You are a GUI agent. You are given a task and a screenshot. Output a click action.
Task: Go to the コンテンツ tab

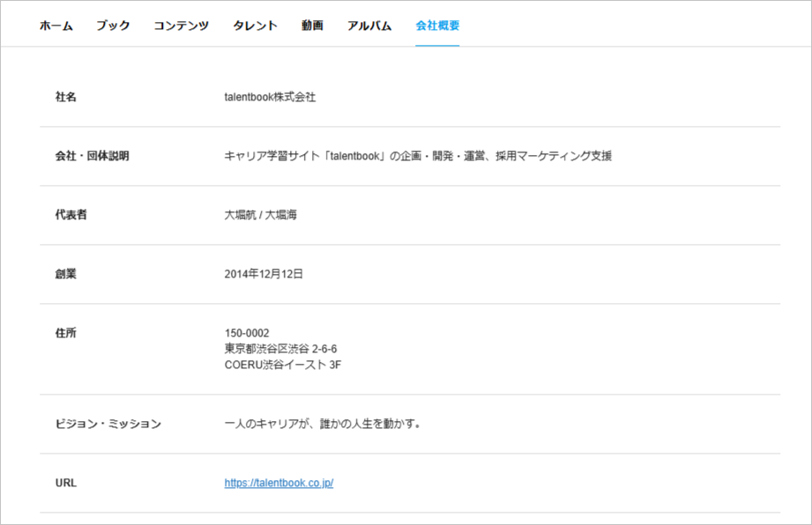182,26
